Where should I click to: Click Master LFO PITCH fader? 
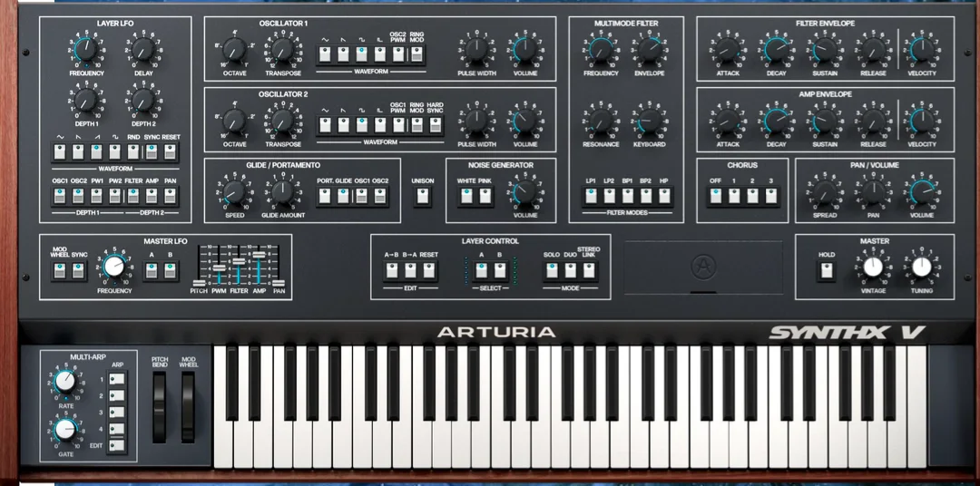200,282
